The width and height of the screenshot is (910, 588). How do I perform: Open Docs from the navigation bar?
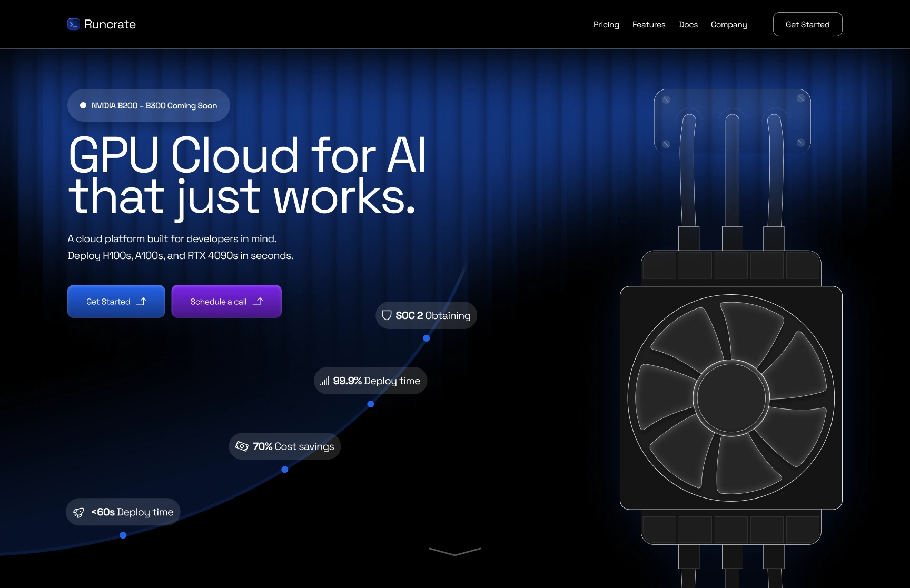pyautogui.click(x=688, y=24)
